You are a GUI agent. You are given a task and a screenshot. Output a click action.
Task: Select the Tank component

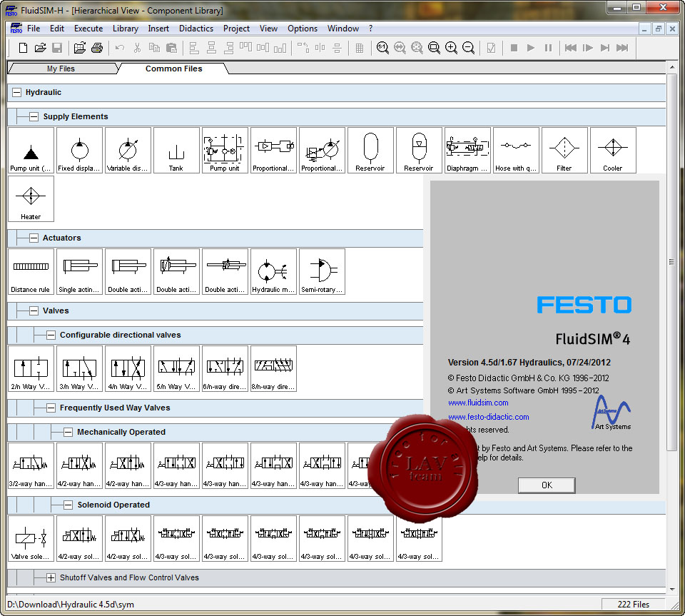[176, 151]
